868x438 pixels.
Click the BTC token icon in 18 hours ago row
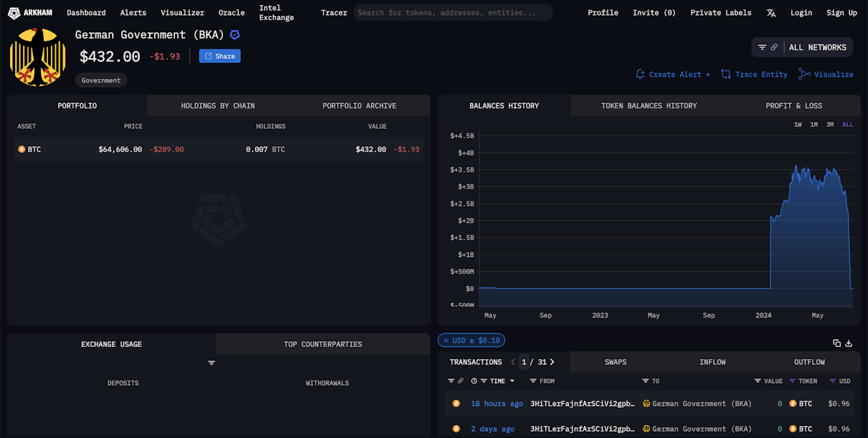[x=793, y=404]
